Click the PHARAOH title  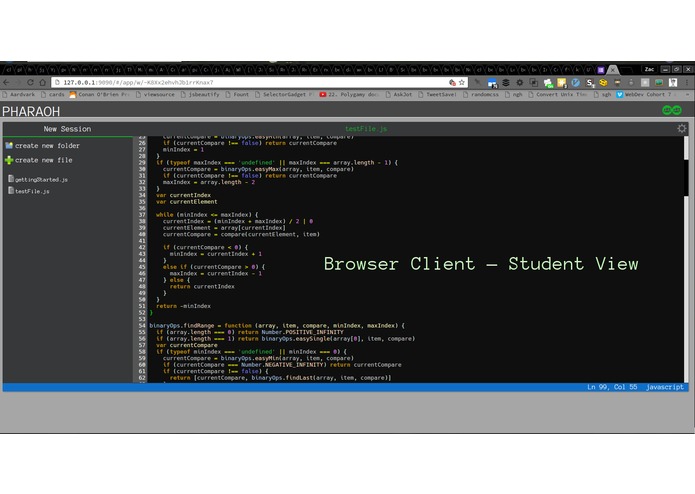pyautogui.click(x=31, y=111)
